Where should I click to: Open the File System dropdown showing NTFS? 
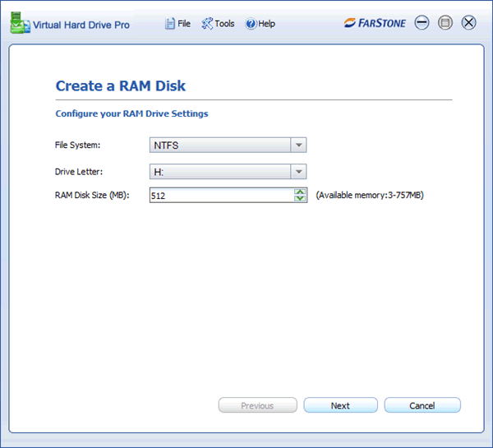228,145
